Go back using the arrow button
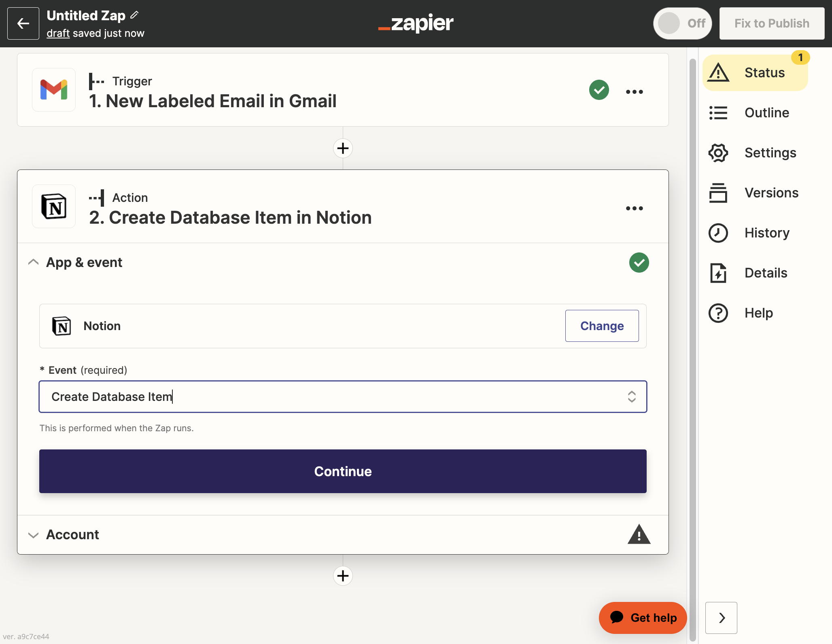 point(23,23)
